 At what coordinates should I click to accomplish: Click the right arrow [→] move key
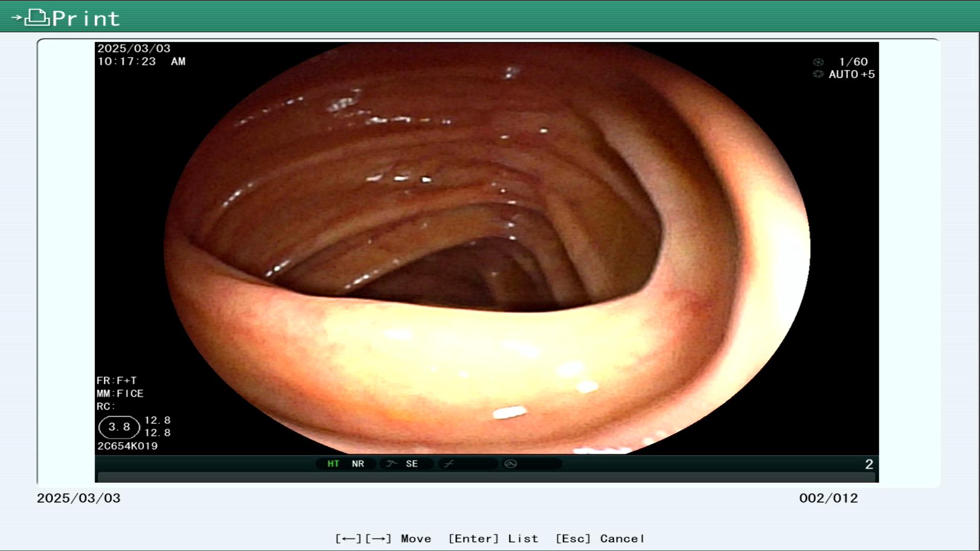tap(378, 539)
